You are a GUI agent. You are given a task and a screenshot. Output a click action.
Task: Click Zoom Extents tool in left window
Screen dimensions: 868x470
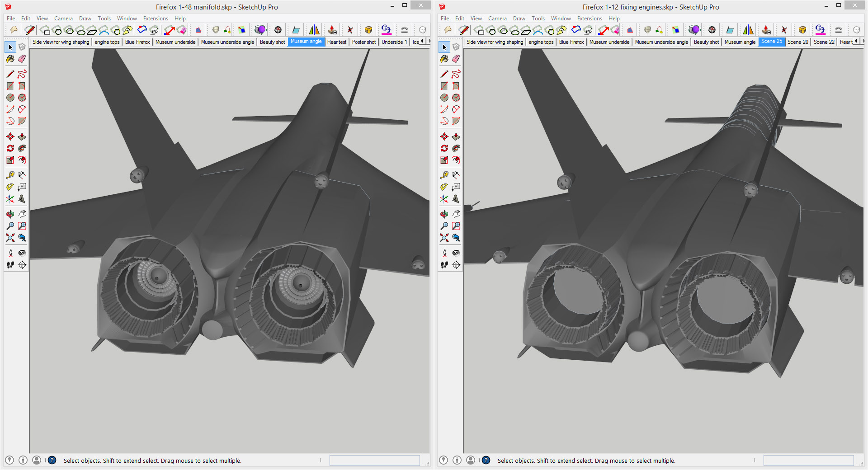[x=10, y=237]
